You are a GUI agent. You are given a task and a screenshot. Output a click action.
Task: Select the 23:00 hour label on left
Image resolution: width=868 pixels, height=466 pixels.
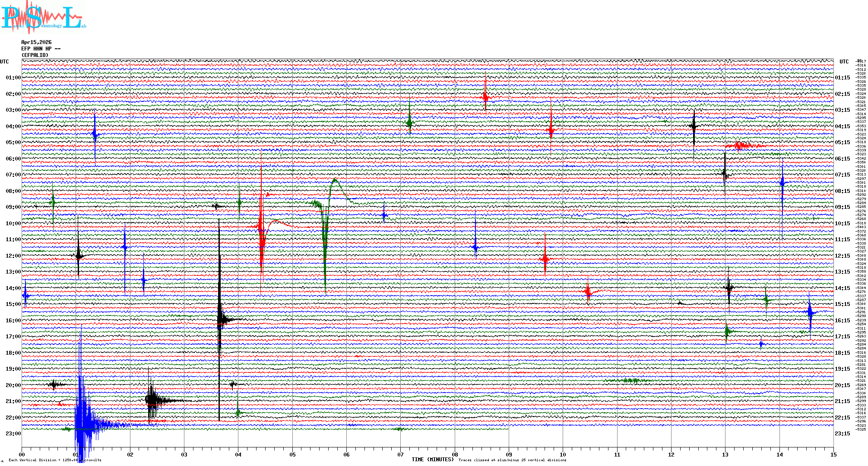(x=13, y=434)
